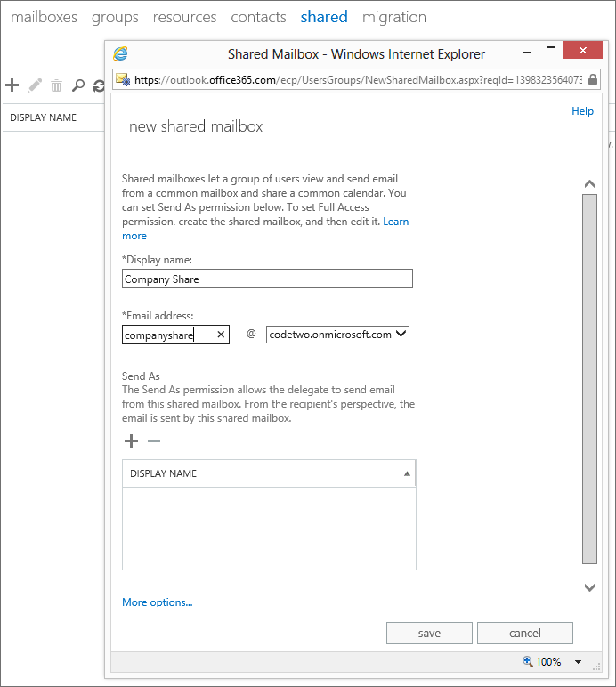Open the contacts tab
Viewport: 616px width, 687px height.
(258, 17)
